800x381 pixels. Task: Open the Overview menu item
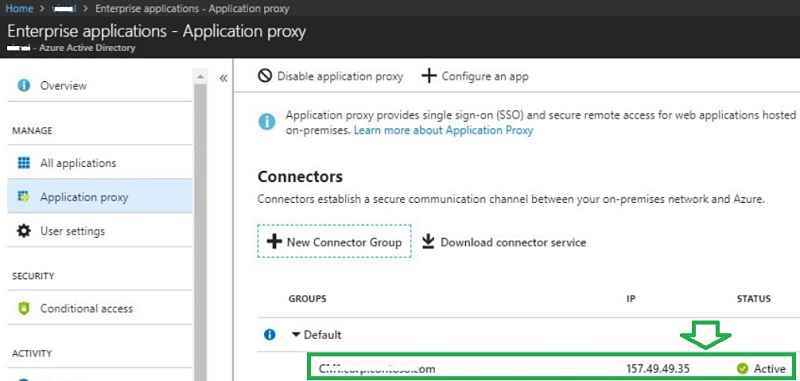point(100,85)
